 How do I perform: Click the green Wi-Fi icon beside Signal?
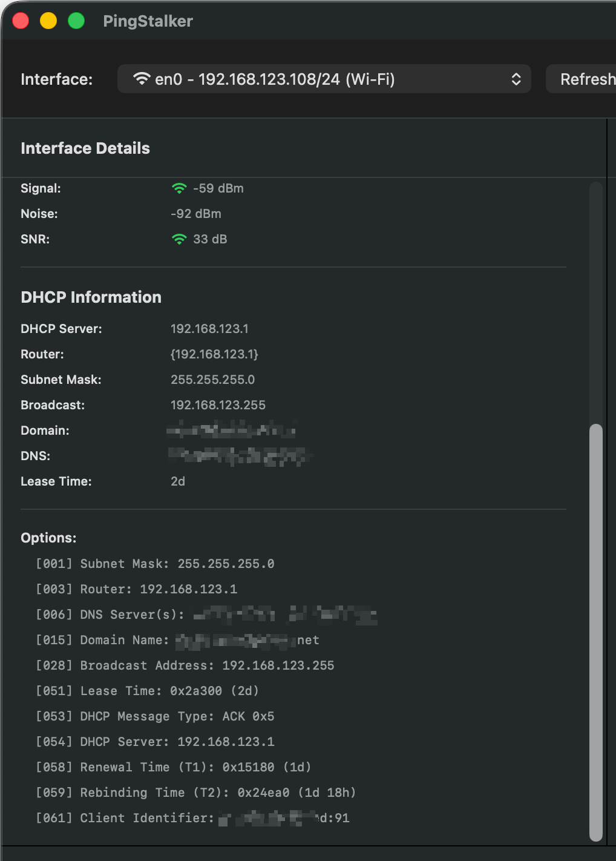(x=179, y=188)
